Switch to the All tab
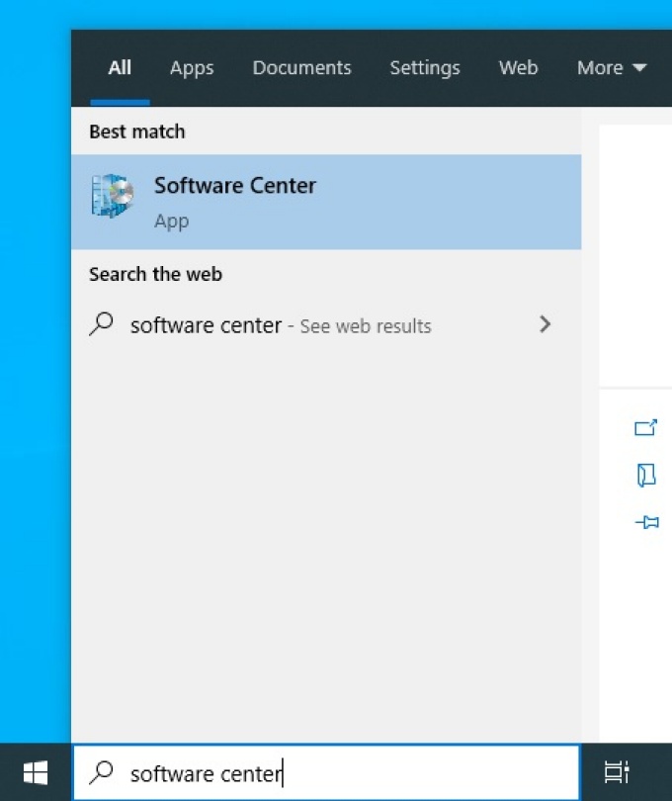This screenshot has width=672, height=801. (120, 68)
